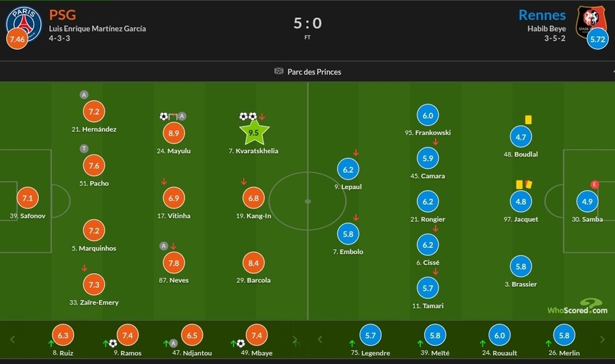Click the PSG club crest

[23, 20]
